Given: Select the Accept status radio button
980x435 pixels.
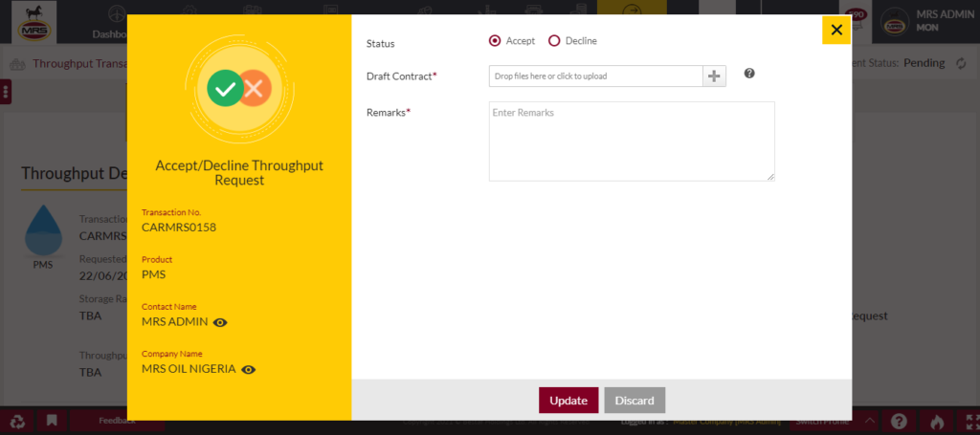Looking at the screenshot, I should pyautogui.click(x=495, y=41).
